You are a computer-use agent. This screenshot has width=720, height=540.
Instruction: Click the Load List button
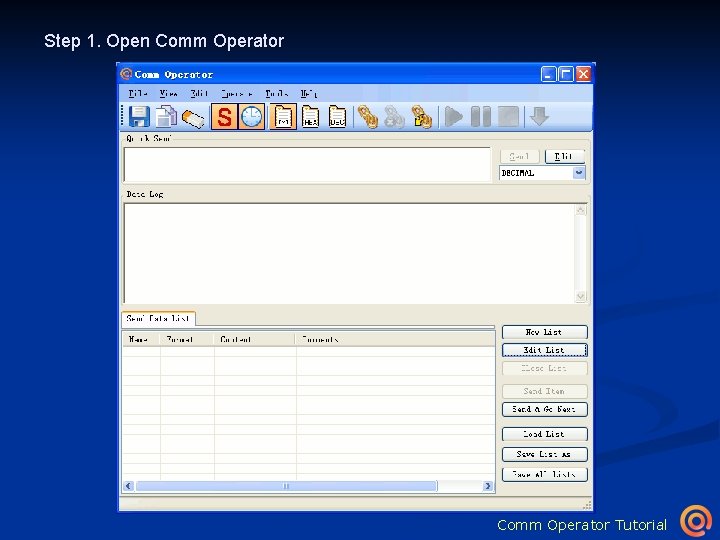click(545, 434)
